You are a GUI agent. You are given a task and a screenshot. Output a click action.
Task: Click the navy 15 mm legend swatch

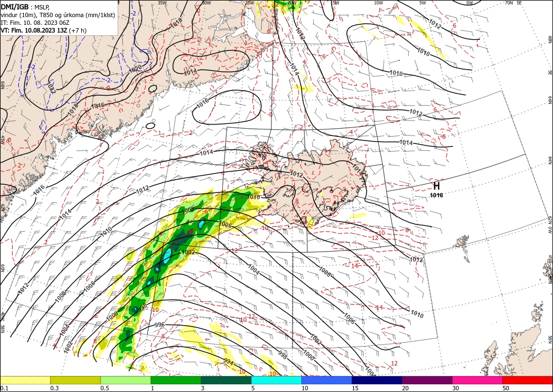point(377,380)
